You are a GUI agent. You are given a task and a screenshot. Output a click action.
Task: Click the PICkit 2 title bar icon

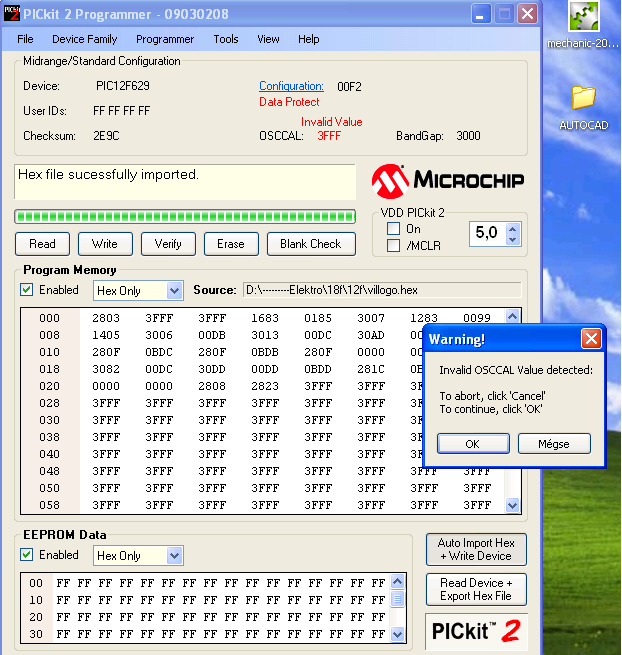tap(11, 13)
